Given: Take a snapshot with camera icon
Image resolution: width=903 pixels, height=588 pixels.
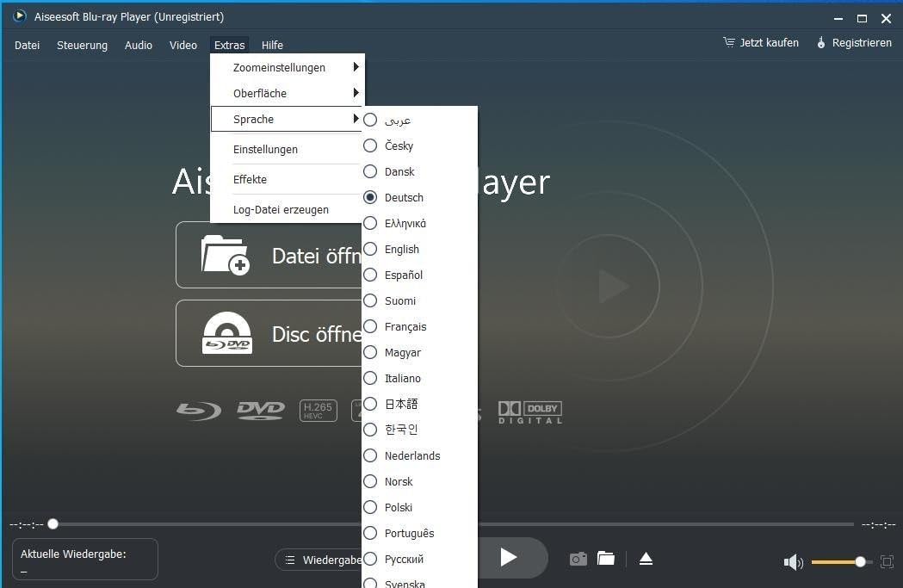Looking at the screenshot, I should 578,559.
